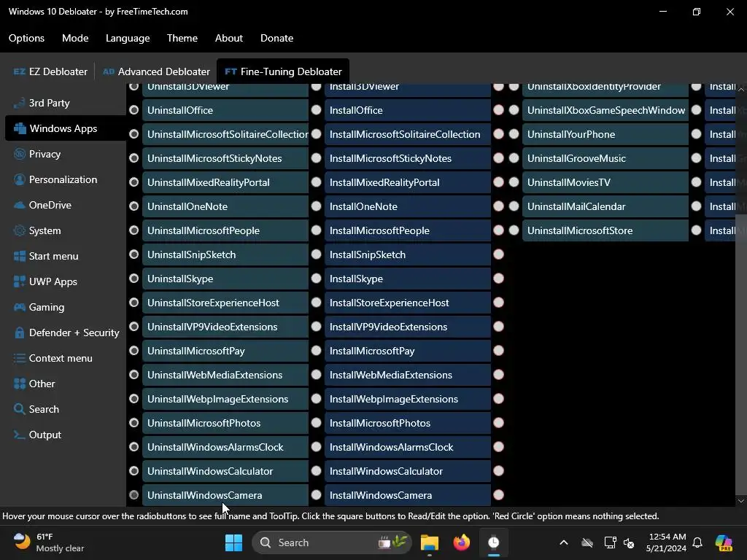Open the Gaming controller icon
Image resolution: width=747 pixels, height=560 pixels.
20,307
